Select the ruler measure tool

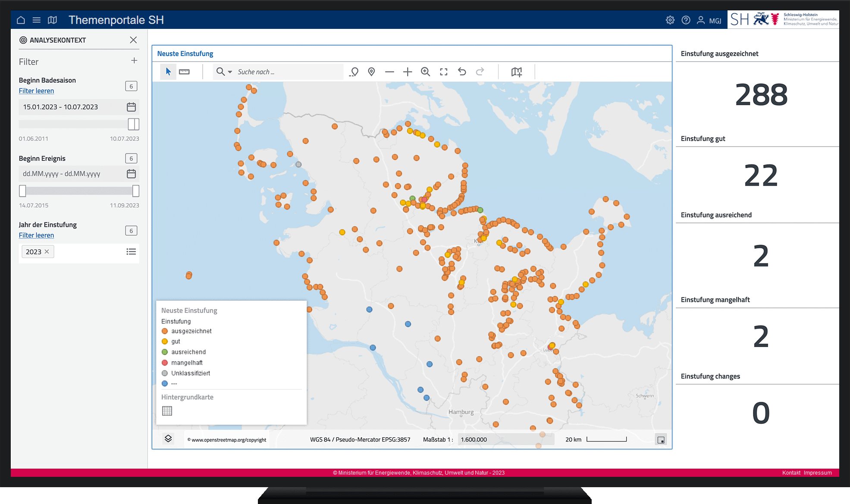pyautogui.click(x=184, y=72)
